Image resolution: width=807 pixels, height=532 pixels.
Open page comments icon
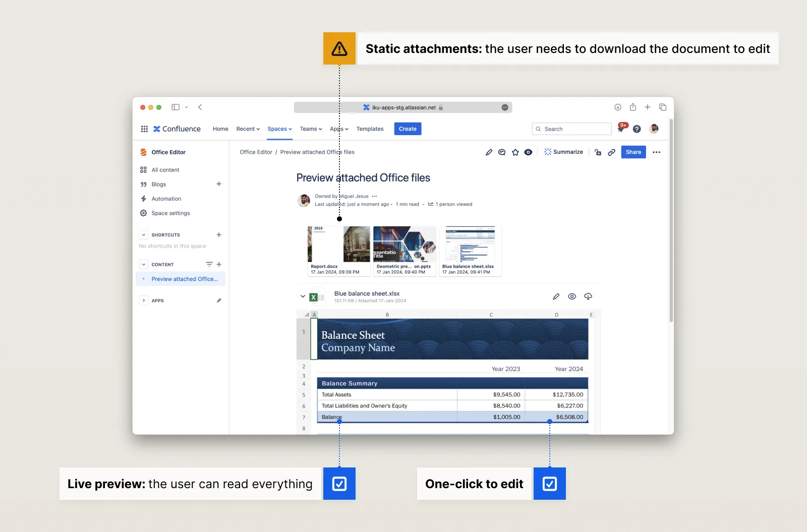502,152
